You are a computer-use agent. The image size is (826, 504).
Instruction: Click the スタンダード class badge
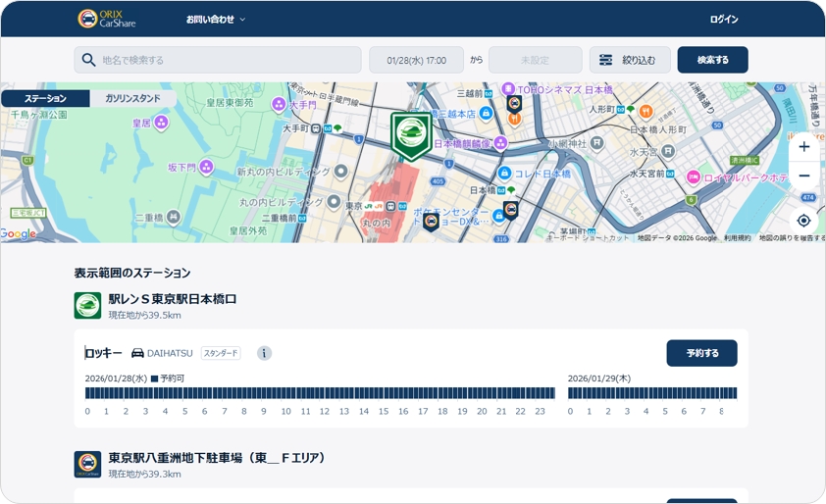[x=221, y=353]
